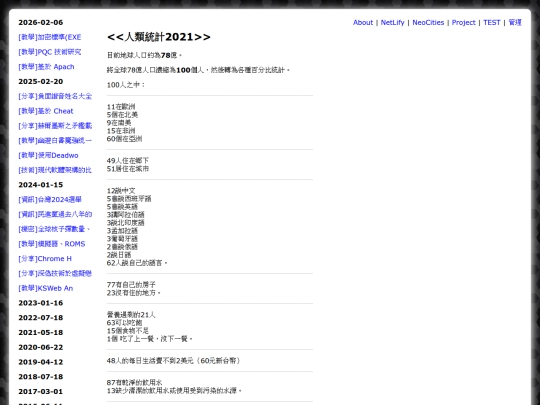This screenshot has width=540, height=405.
Task: Click the line '100人之中：'
Action: coord(126,85)
